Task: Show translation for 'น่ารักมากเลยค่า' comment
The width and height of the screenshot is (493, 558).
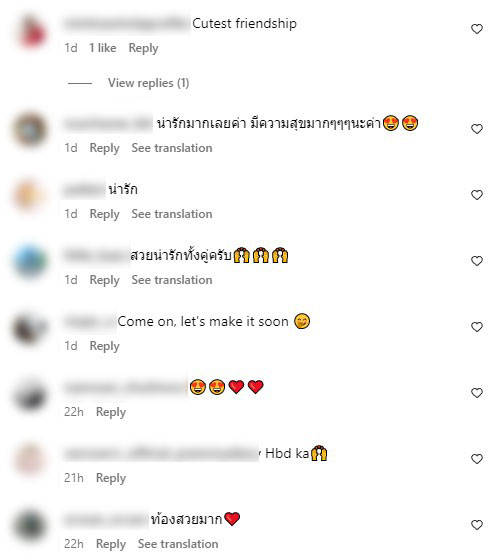Action: pos(172,148)
